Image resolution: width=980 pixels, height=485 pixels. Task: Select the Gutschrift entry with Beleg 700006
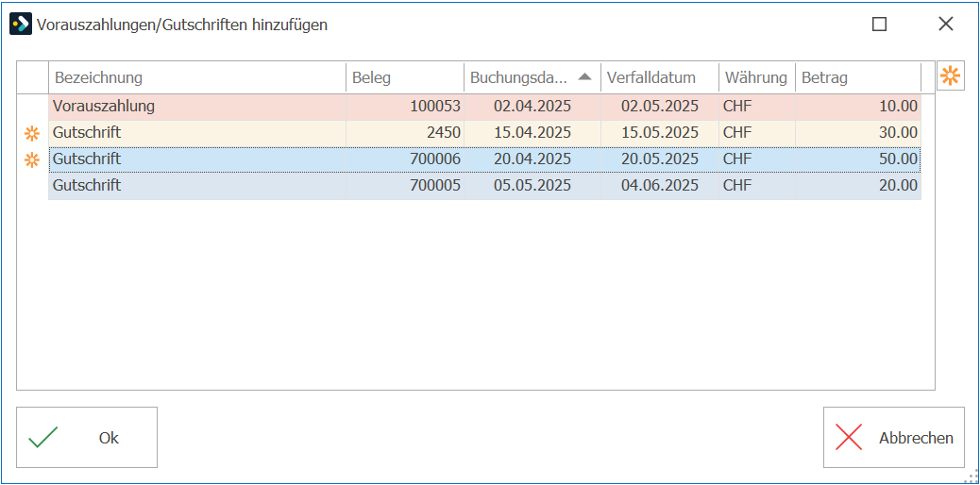484,160
